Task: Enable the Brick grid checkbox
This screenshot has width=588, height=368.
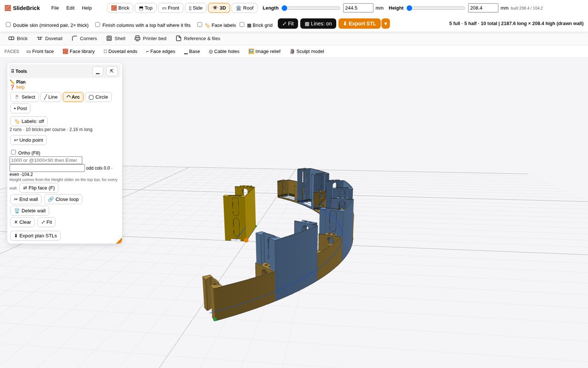Action: (x=242, y=24)
